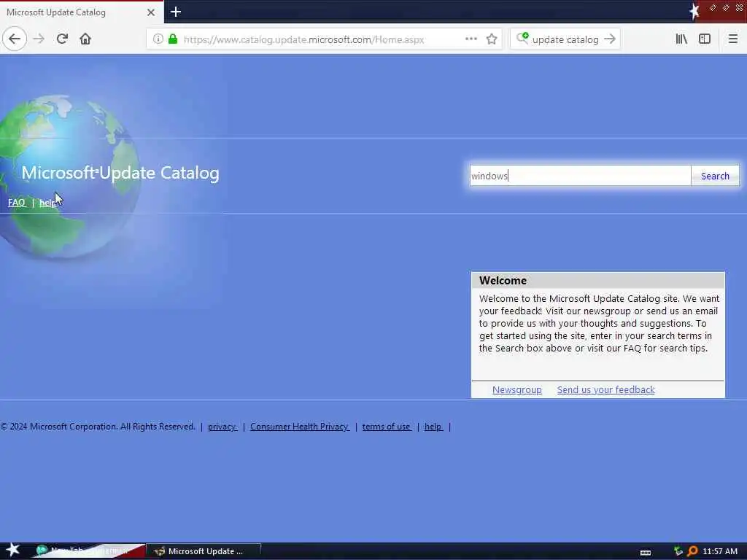Image resolution: width=747 pixels, height=560 pixels.
Task: Click the 11:57 AM taskbar clock
Action: pyautogui.click(x=720, y=551)
